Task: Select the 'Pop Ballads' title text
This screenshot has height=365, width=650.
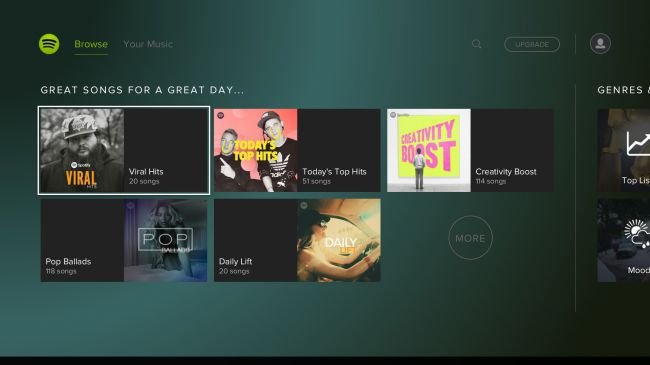Action: pyautogui.click(x=68, y=262)
